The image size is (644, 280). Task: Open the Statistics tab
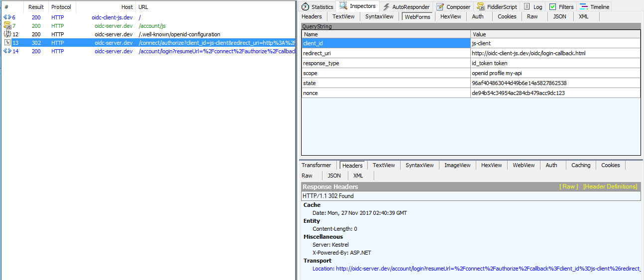(318, 6)
